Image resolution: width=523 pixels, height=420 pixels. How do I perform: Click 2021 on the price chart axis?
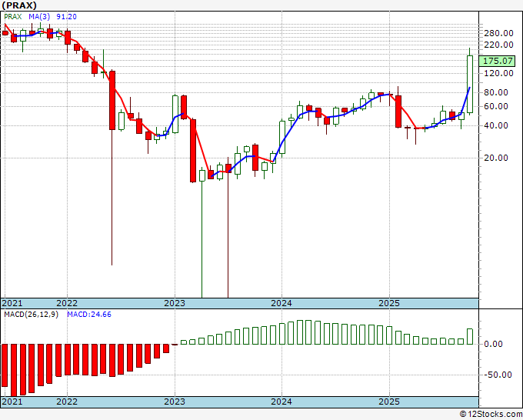tap(12, 303)
